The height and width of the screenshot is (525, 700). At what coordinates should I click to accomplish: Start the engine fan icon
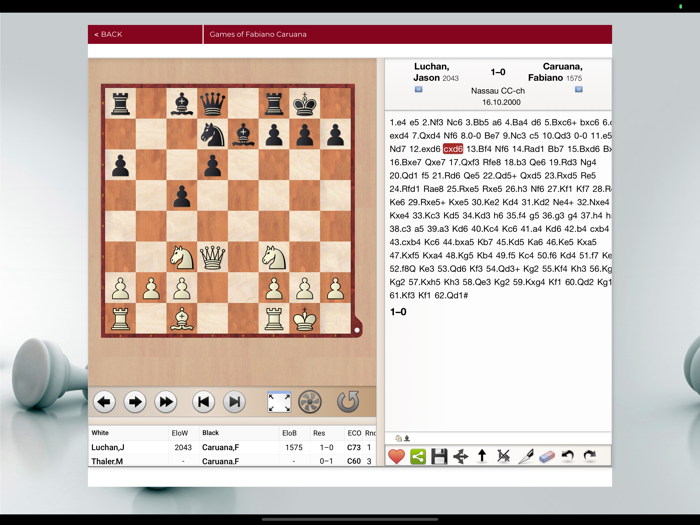[x=310, y=402]
